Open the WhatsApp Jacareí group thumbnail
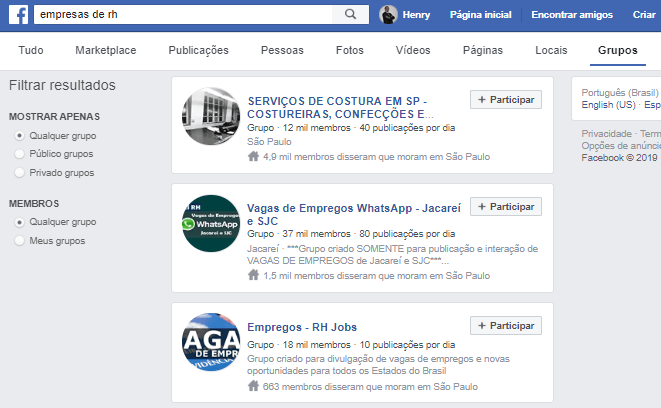Viewport: 661px width, 408px height. tap(211, 223)
